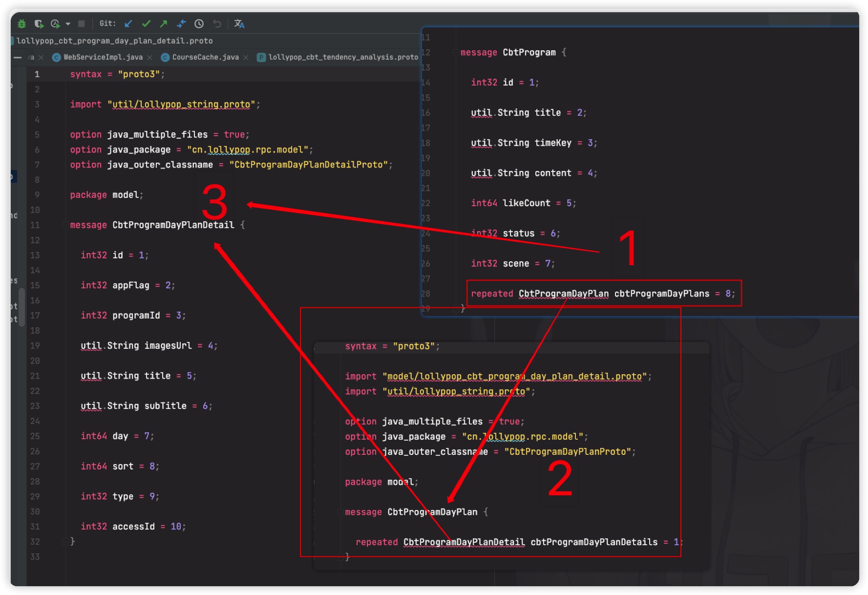
Task: Run program with coverage using shield-play icon
Action: (x=39, y=23)
